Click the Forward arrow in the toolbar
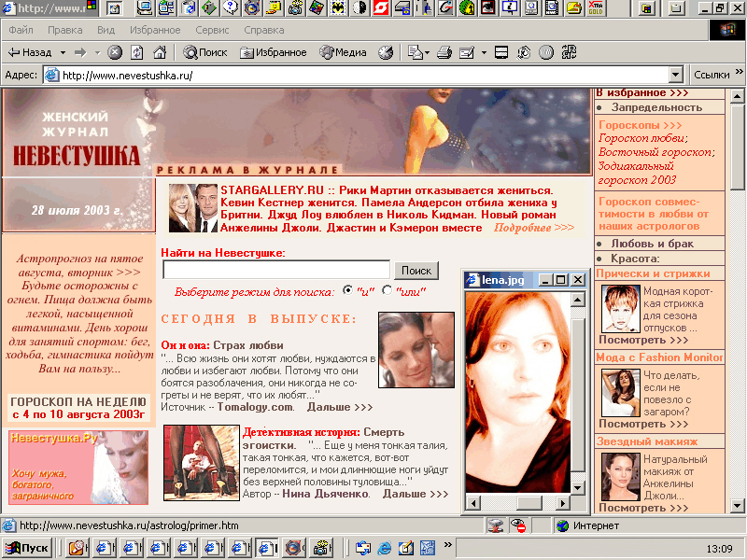Screen dimensions: 747x560 tap(80, 52)
